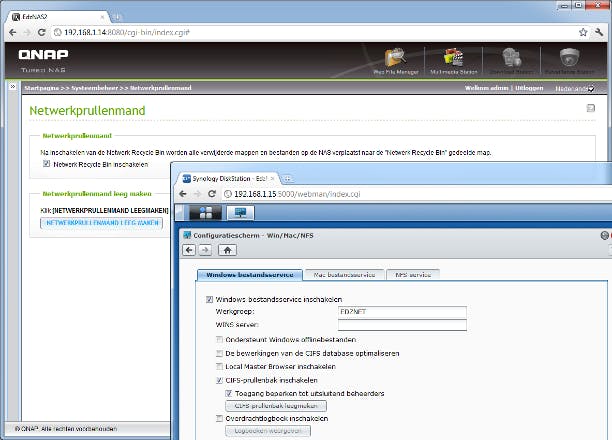Switch to NFS service tab
This screenshot has width=612, height=440.
tap(413, 275)
